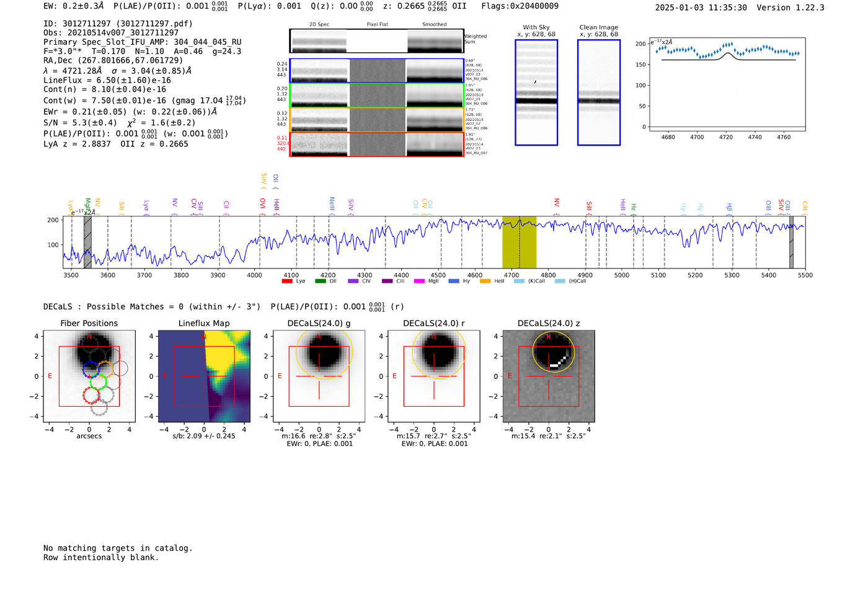Image resolution: width=868 pixels, height=591 pixels.
Task: Click the 'Q(z): 0.00' header value
Action: tap(342, 6)
